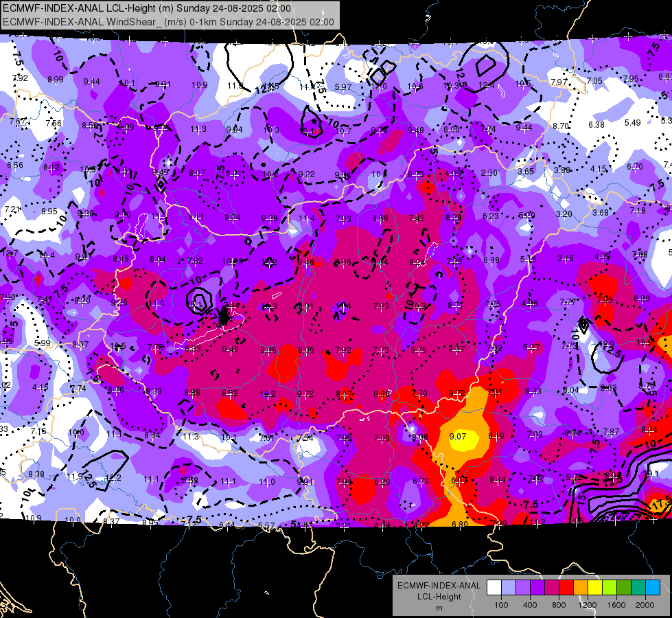672x618 pixels.
Task: Click the wind shear value 3.68
Action: coord(601,212)
